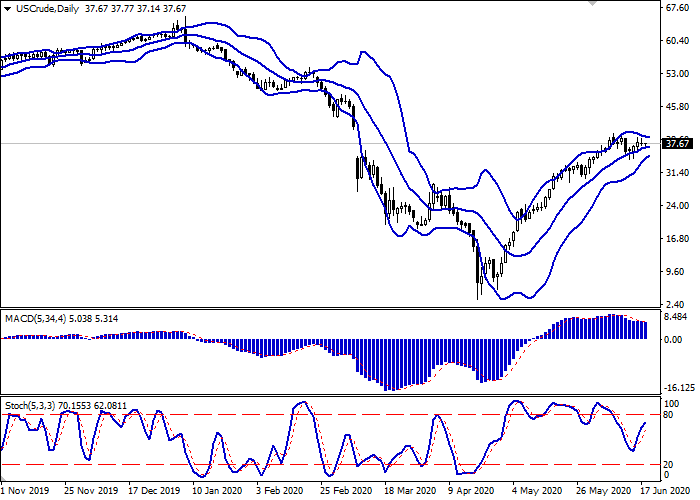Screen dimensions: 700x500
Task: Click the 9 Apr 2020 date label
Action: (469, 491)
